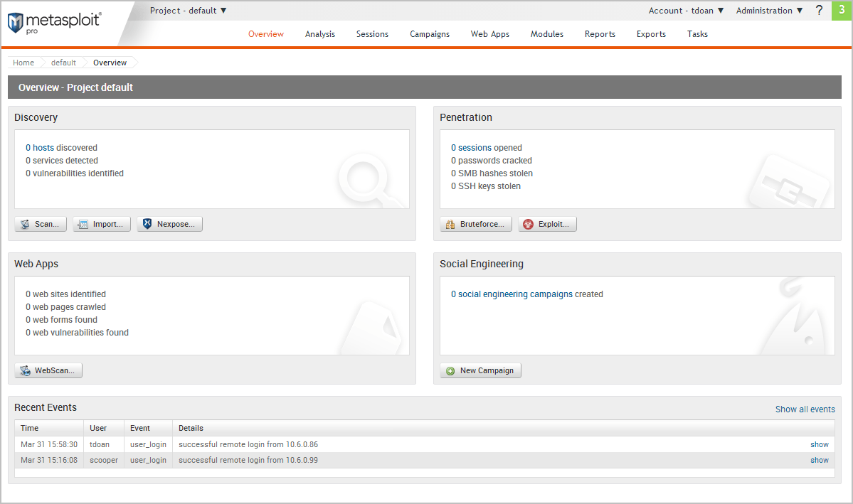Switch to the Analysis tab
The height and width of the screenshot is (504, 853).
[x=320, y=34]
